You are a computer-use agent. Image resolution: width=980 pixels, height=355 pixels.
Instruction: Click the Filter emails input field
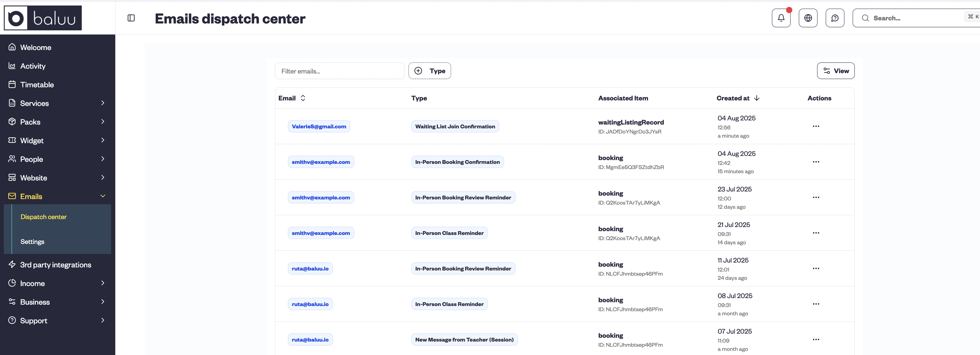(x=339, y=71)
